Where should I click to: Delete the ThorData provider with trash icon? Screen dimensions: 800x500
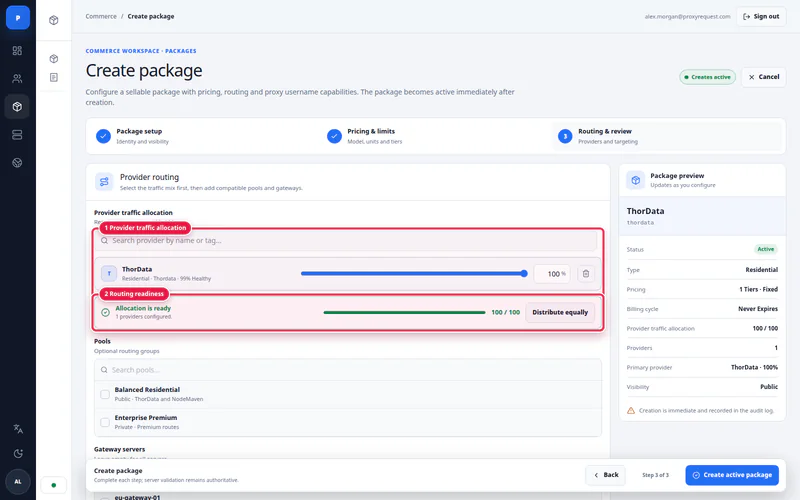tap(586, 274)
